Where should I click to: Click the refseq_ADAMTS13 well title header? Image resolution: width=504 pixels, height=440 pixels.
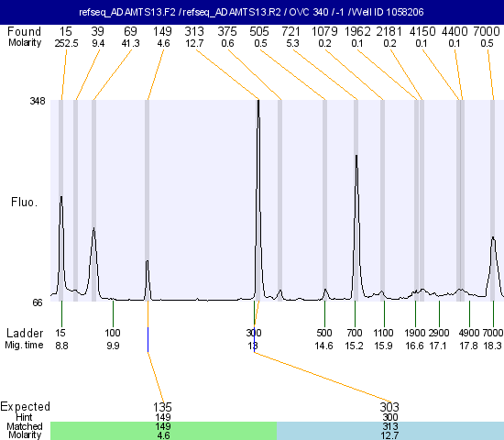pos(251,12)
